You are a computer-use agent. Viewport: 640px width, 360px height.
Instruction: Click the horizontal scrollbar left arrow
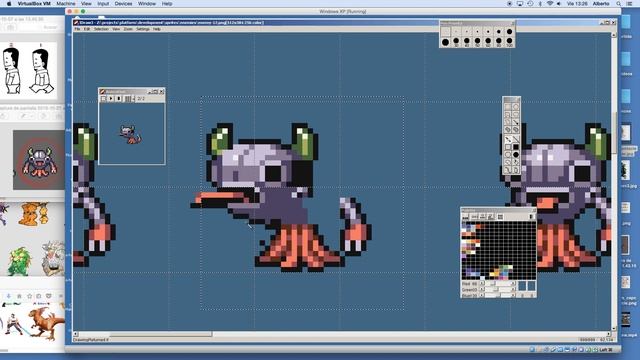[75, 334]
